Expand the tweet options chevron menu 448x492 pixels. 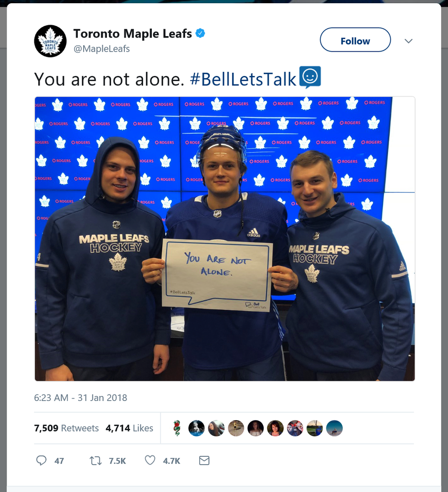[x=408, y=41]
